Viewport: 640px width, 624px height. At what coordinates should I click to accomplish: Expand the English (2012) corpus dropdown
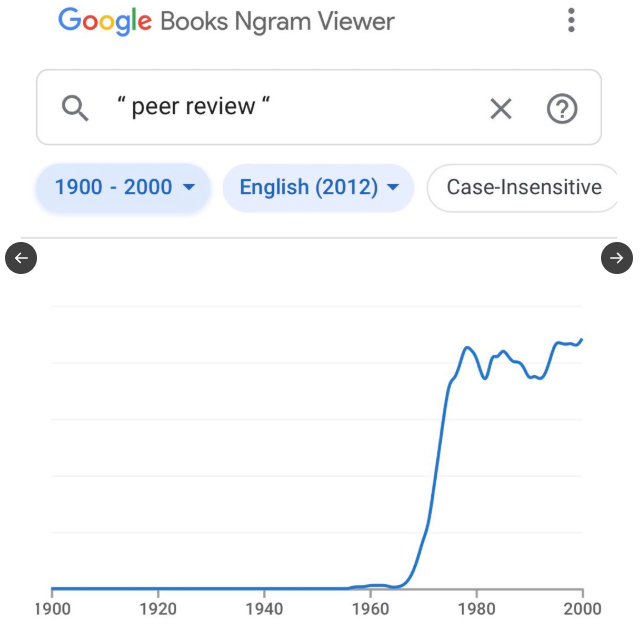[318, 187]
